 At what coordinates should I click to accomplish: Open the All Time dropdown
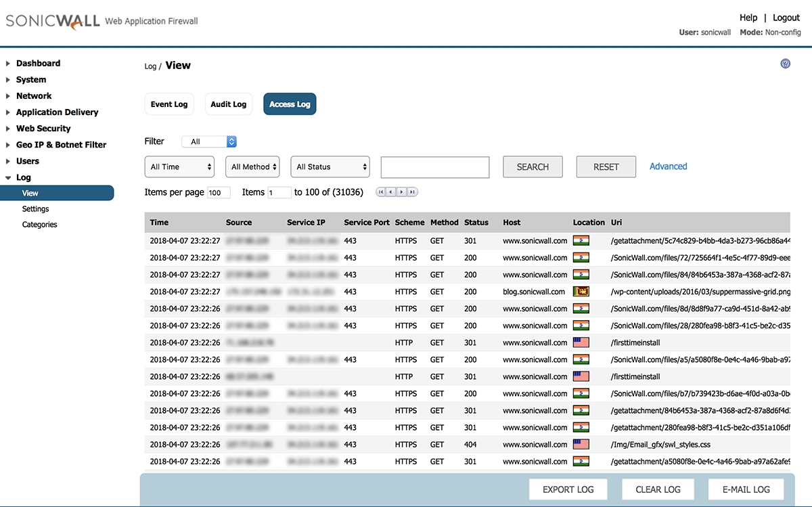tap(179, 167)
